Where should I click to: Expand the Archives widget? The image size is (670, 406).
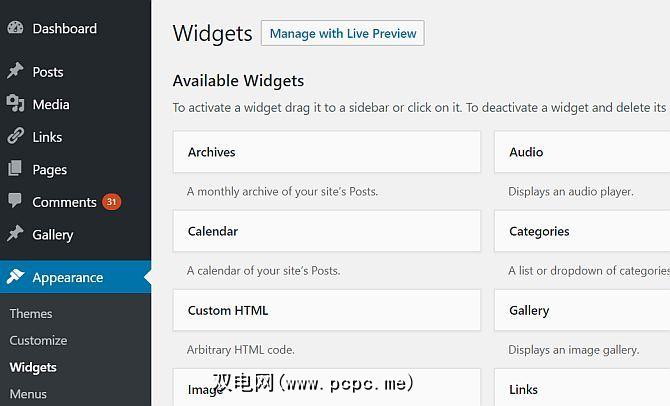click(326, 152)
